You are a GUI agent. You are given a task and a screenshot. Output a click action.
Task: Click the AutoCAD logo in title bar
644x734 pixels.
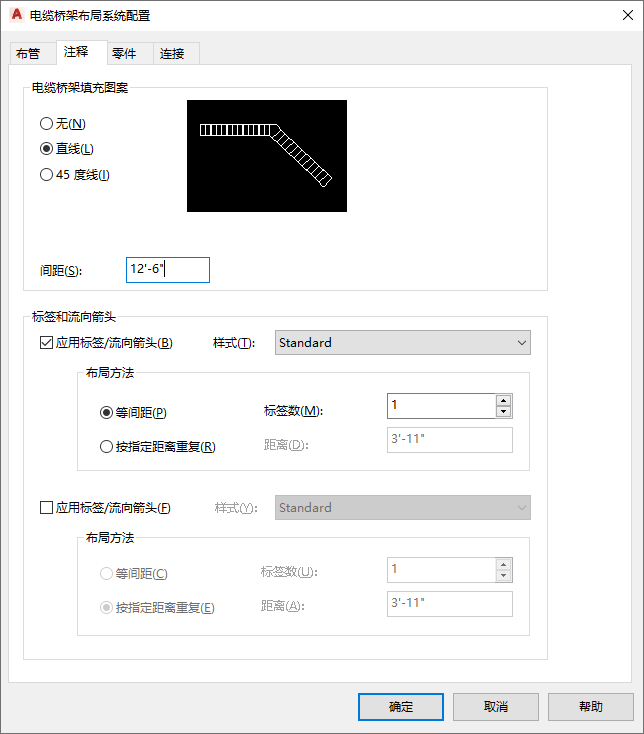point(16,15)
